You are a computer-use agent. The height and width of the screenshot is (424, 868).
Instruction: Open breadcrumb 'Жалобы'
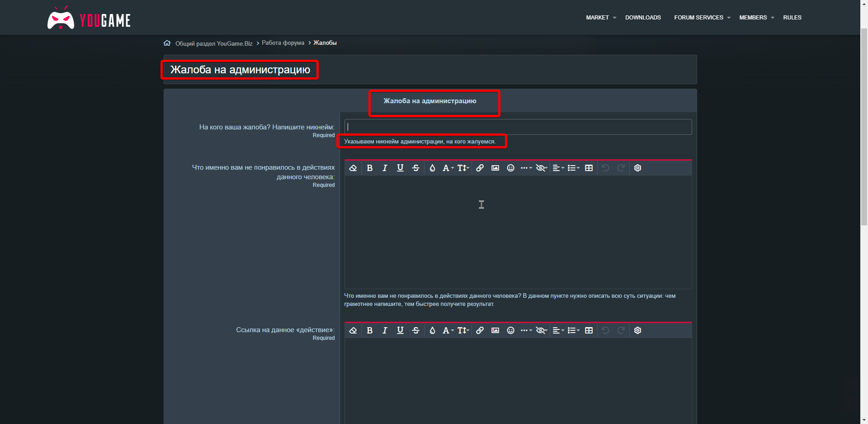(x=325, y=43)
